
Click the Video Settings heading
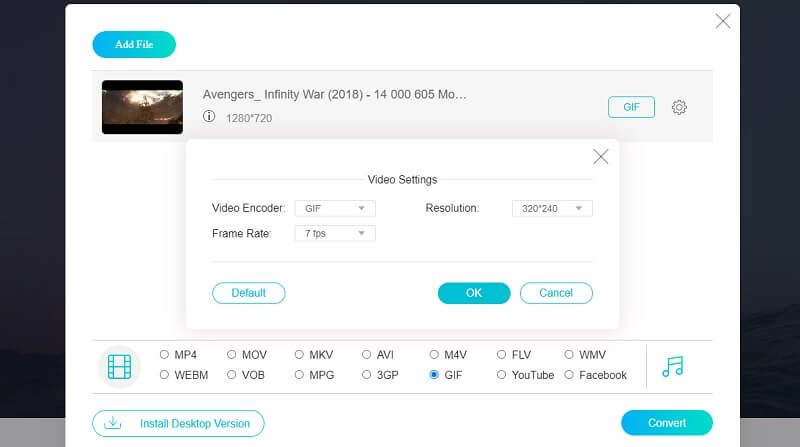(403, 180)
